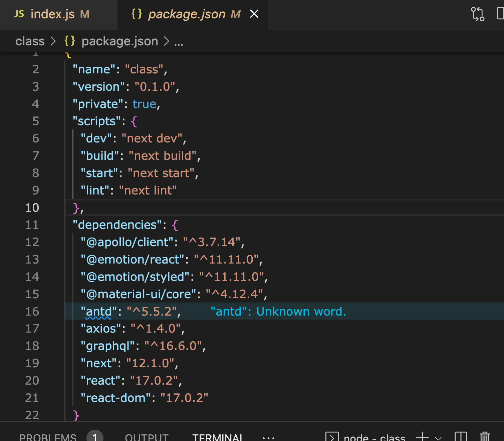The width and height of the screenshot is (504, 441).
Task: Click the class folder breadcrumb
Action: 30,41
